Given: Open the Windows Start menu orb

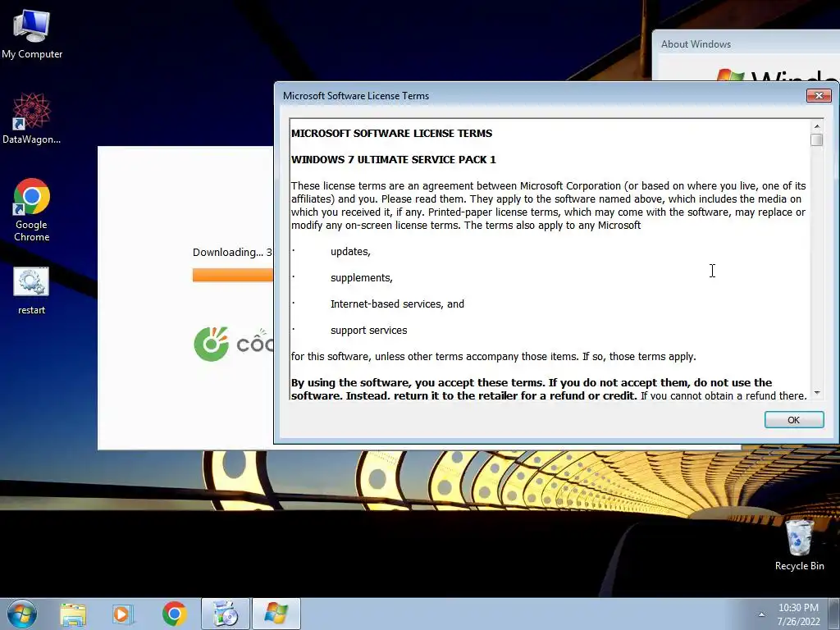Looking at the screenshot, I should tap(22, 614).
